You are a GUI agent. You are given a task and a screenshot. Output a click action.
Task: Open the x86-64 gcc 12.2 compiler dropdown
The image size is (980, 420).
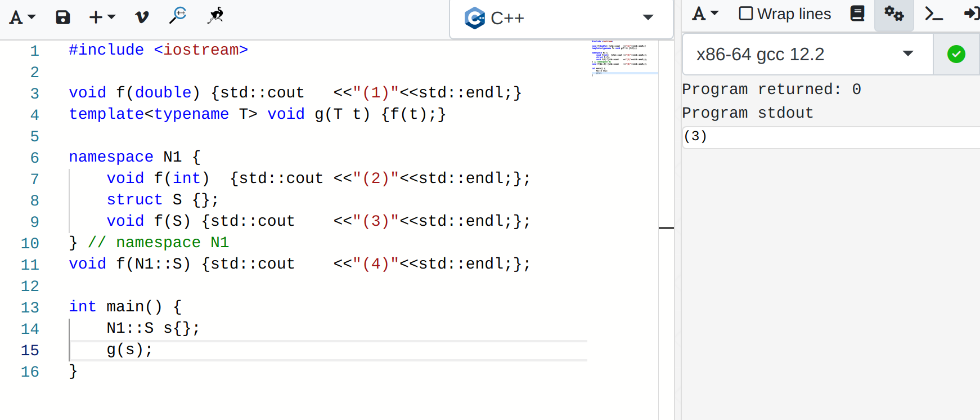pyautogui.click(x=807, y=54)
